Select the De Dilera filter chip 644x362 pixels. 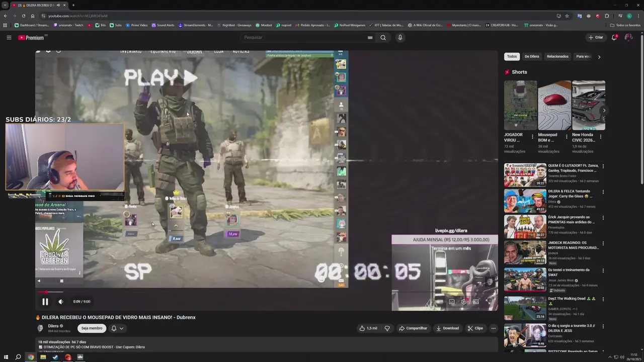[532, 56]
